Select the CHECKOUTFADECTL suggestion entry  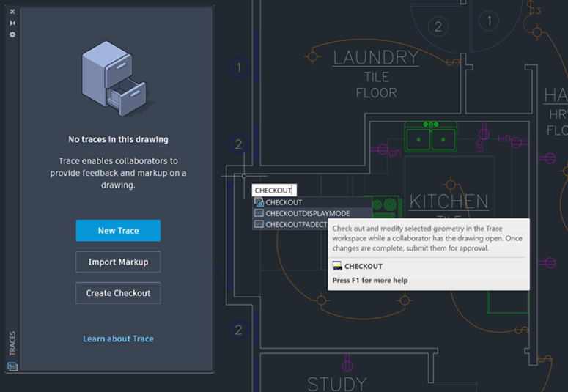290,225
